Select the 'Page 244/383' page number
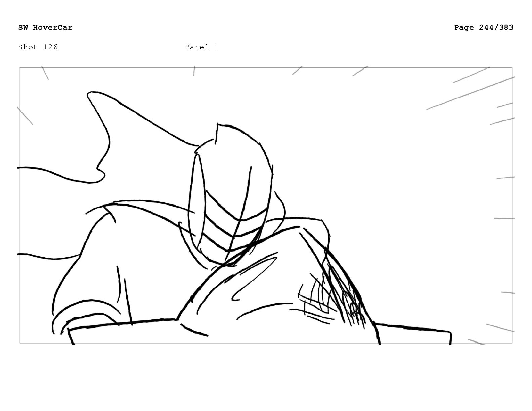 pos(484,27)
